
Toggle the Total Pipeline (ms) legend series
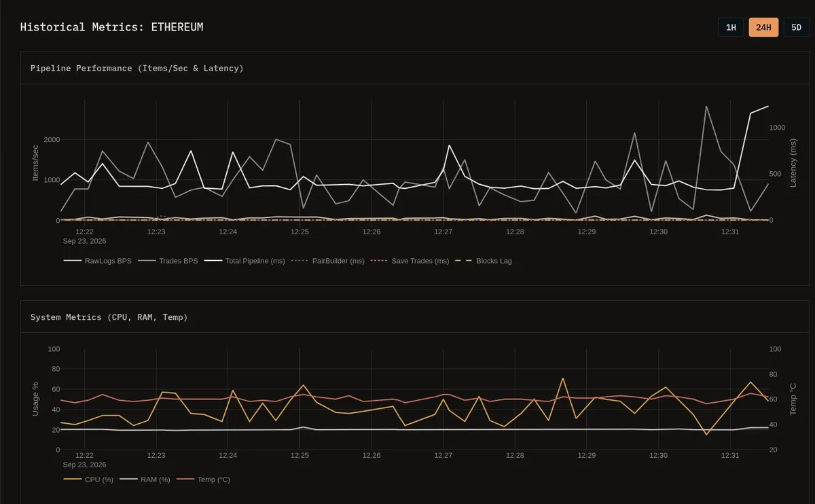click(244, 261)
